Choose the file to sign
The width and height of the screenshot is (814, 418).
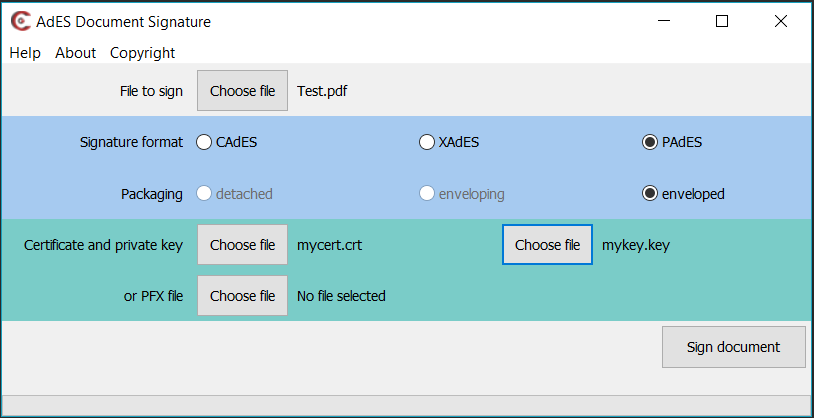(x=242, y=91)
